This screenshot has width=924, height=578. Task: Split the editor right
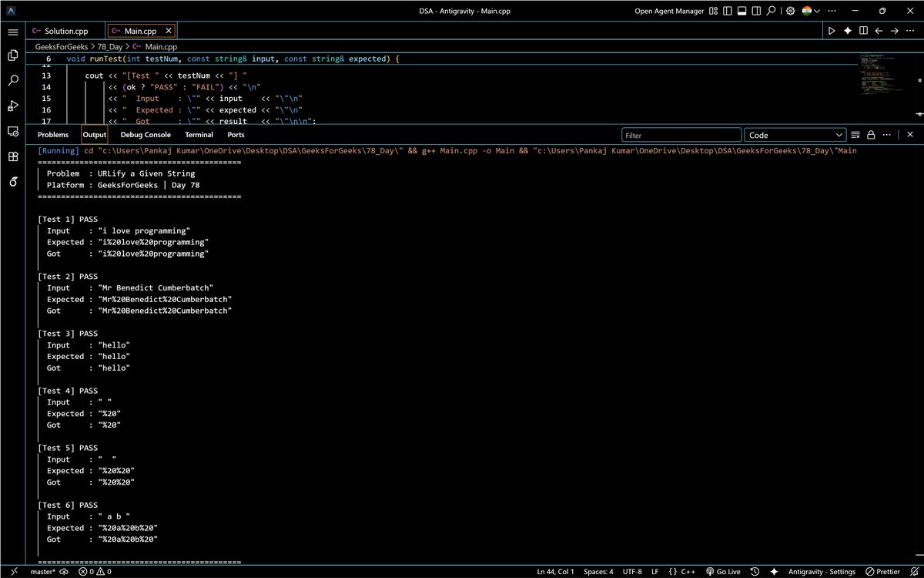point(863,31)
